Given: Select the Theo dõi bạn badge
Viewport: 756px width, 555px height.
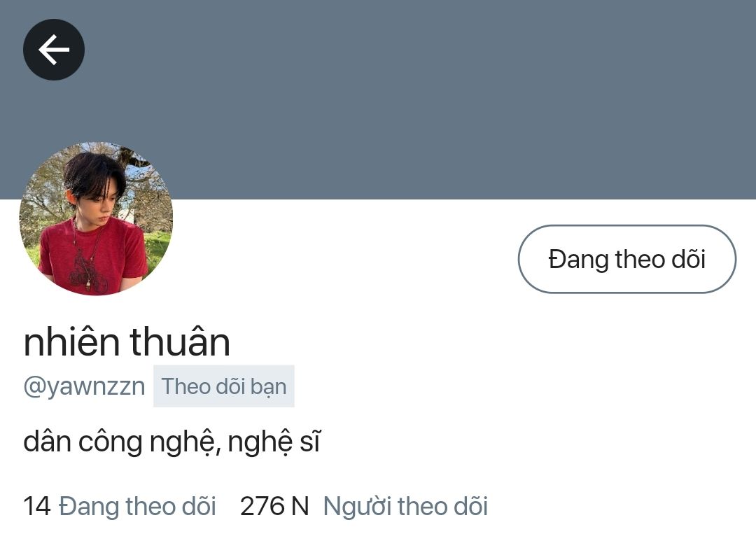Looking at the screenshot, I should (x=224, y=386).
